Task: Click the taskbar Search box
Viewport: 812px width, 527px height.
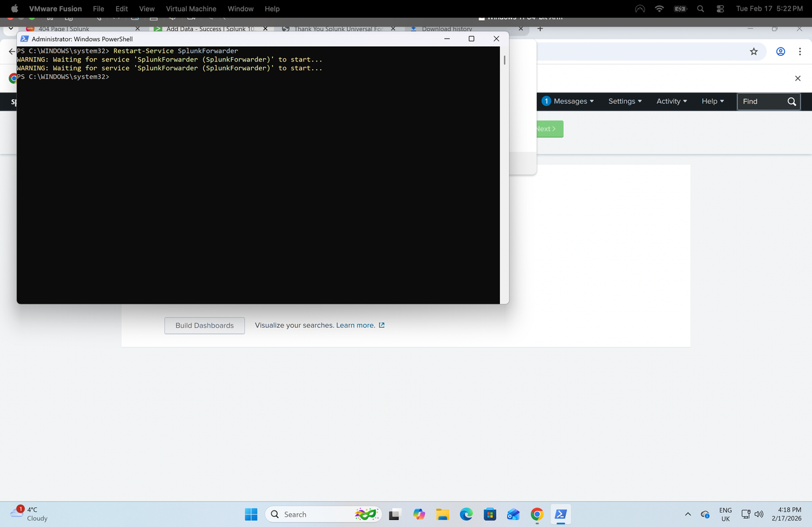Action: point(324,514)
